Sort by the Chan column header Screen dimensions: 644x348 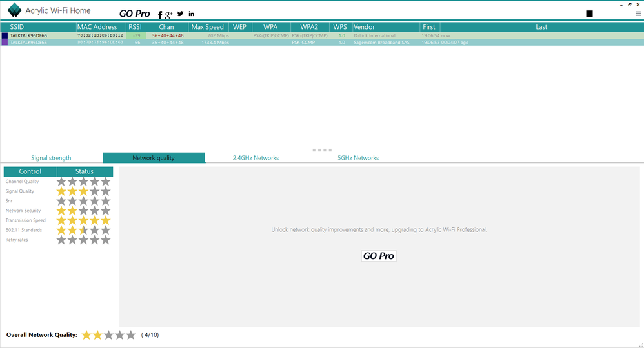click(x=167, y=27)
